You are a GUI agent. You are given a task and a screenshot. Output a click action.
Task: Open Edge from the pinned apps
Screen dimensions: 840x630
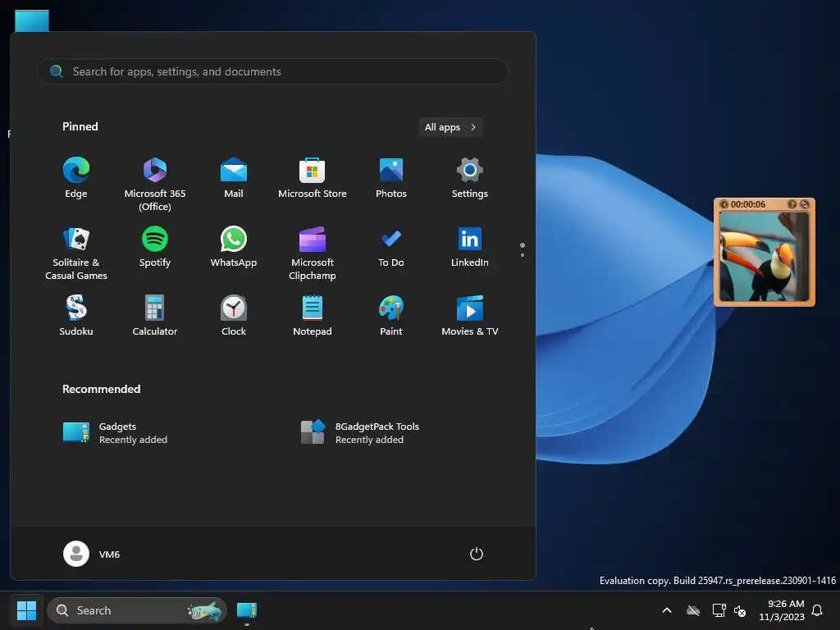(x=76, y=178)
